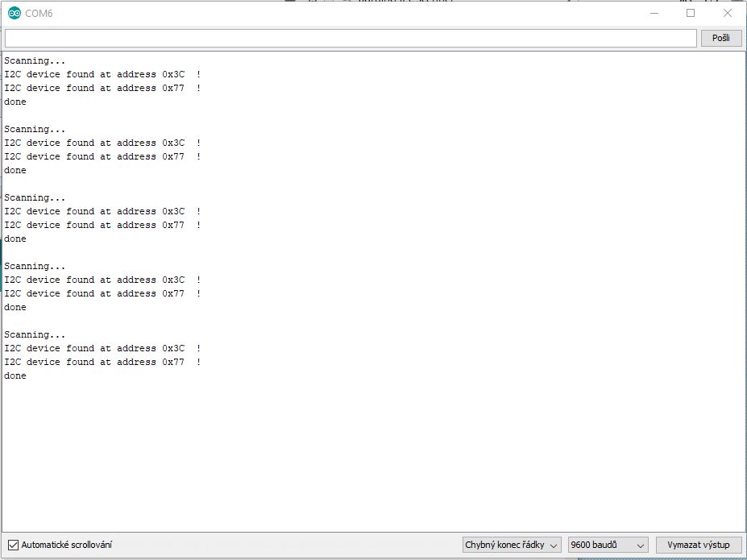The image size is (747, 560).
Task: Click the first "done" line in the output
Action: tap(15, 102)
